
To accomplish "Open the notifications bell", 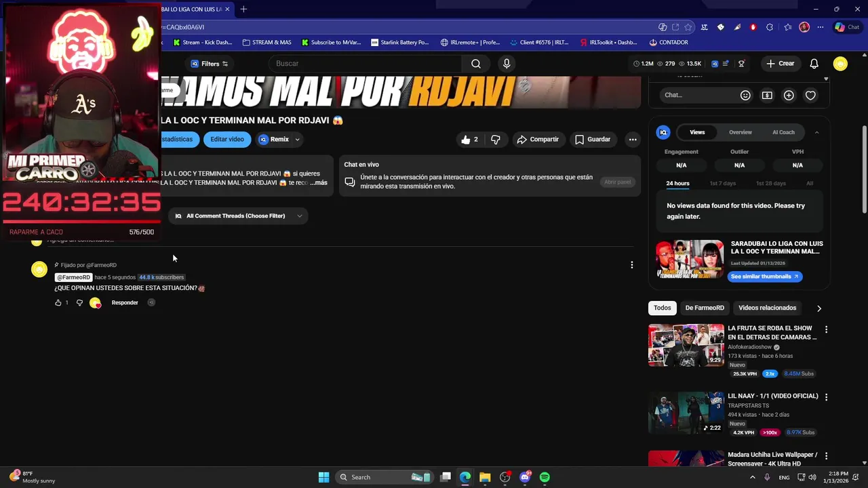I will 814,64.
